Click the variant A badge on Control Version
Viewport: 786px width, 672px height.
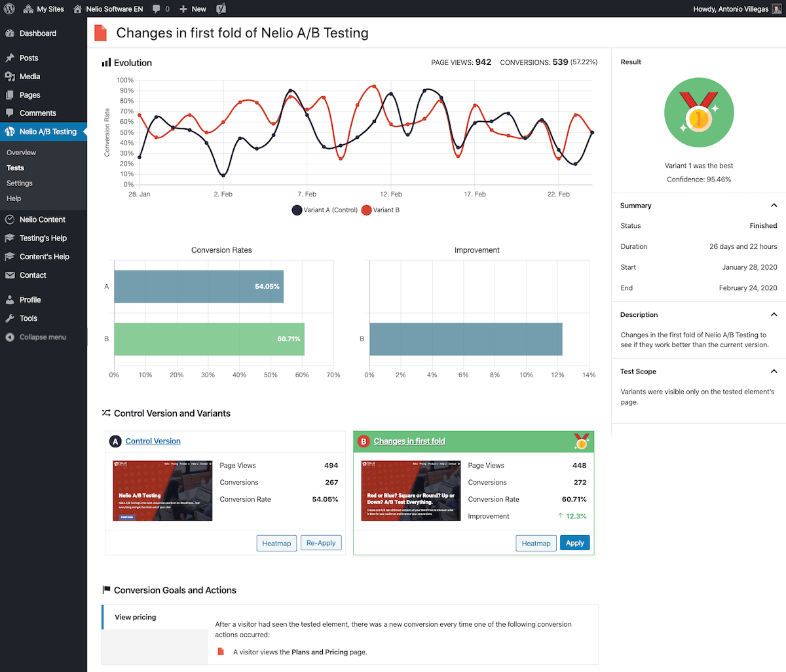115,441
